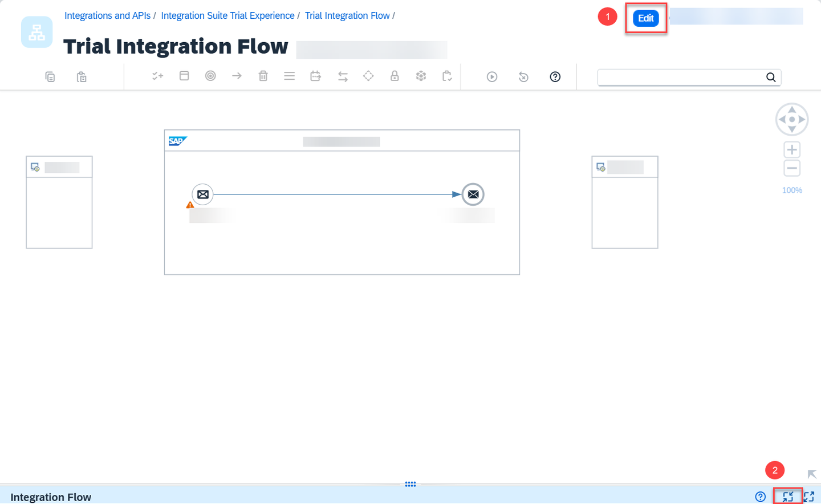
Task: Click the trash delete icon
Action: pos(263,76)
